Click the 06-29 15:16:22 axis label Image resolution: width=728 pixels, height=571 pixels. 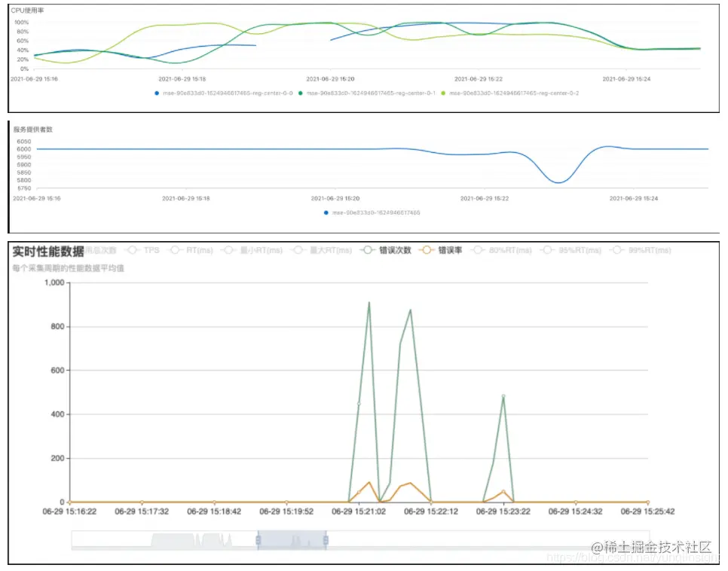(x=69, y=511)
